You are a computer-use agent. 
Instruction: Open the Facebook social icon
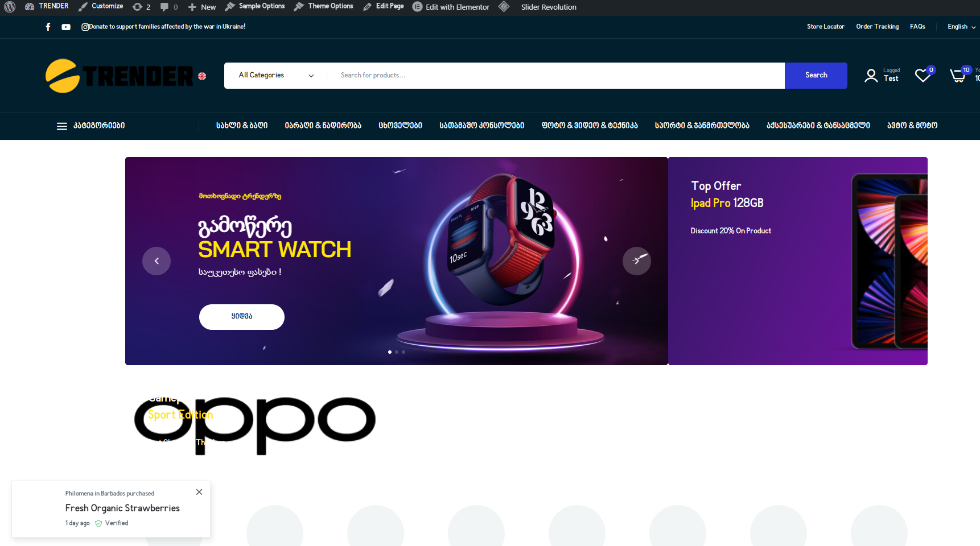click(48, 27)
